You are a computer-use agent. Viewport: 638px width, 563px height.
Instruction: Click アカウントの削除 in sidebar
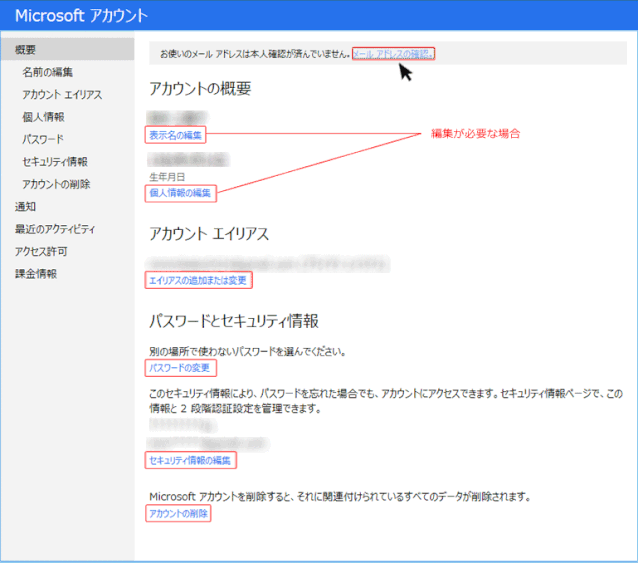(56, 184)
